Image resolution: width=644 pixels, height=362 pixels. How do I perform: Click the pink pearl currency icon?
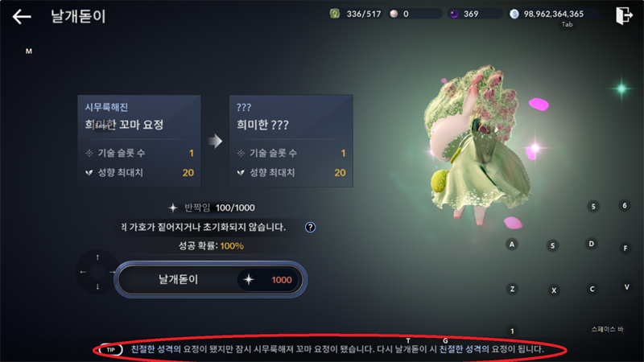tap(394, 14)
